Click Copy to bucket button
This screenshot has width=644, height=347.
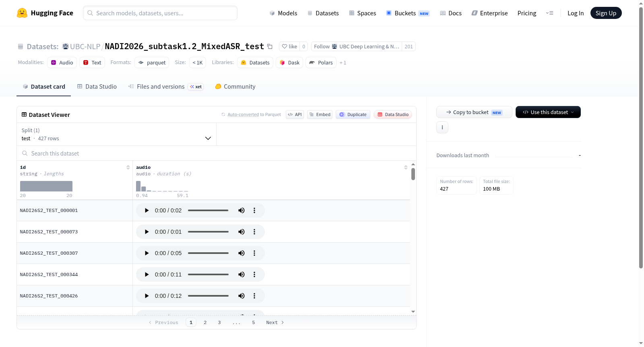(474, 112)
